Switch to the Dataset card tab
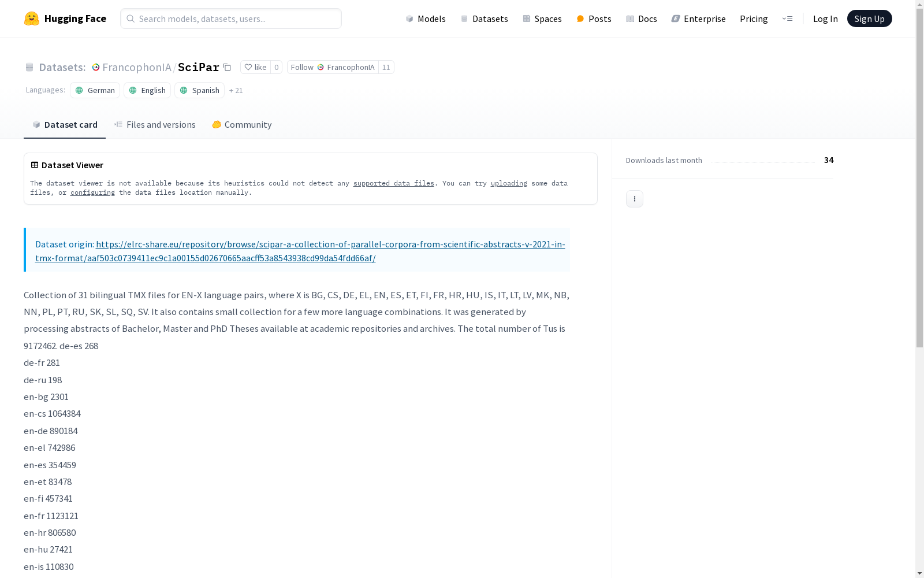The image size is (924, 578). pyautogui.click(x=65, y=124)
